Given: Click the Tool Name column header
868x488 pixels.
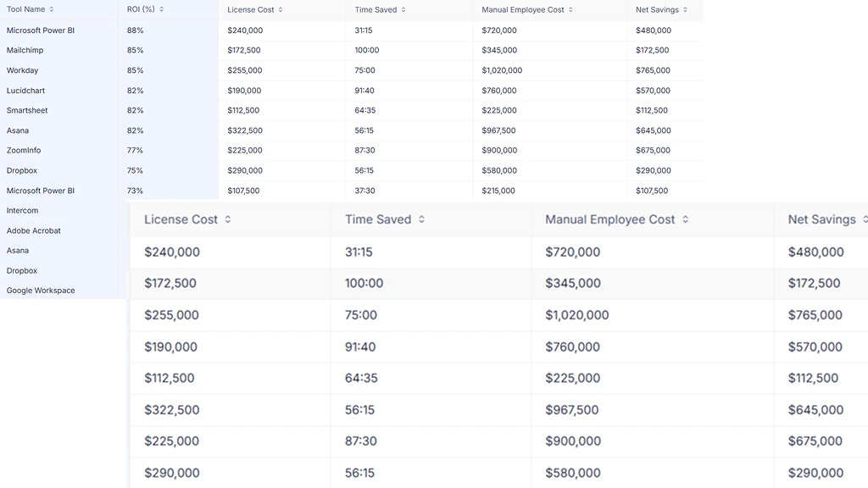Looking at the screenshot, I should (25, 9).
